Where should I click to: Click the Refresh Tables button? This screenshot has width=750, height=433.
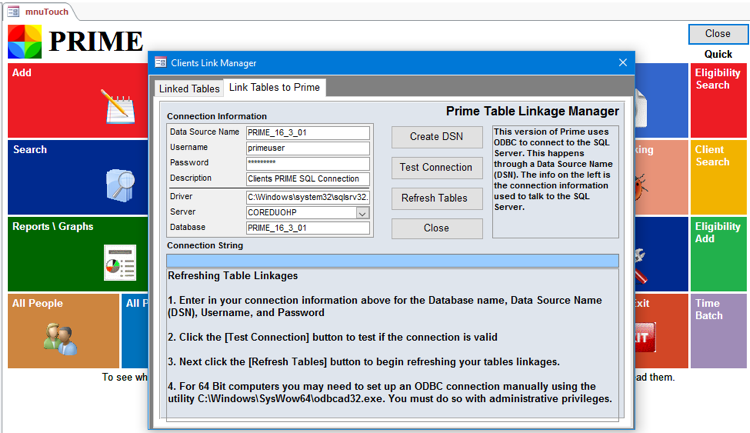[x=435, y=198]
